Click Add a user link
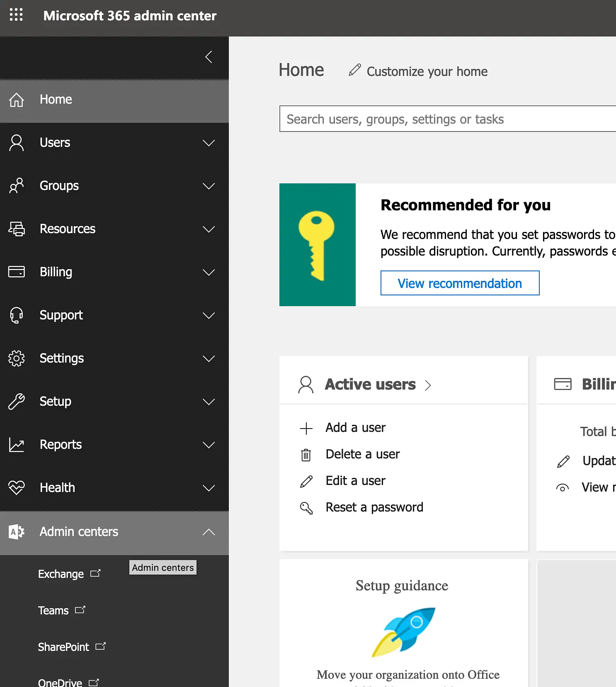 tap(355, 428)
